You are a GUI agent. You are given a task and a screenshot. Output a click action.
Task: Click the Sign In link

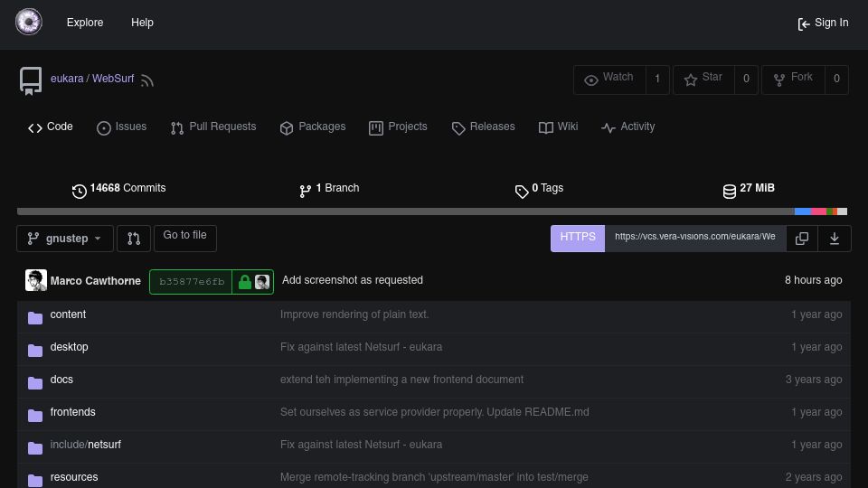click(x=823, y=23)
